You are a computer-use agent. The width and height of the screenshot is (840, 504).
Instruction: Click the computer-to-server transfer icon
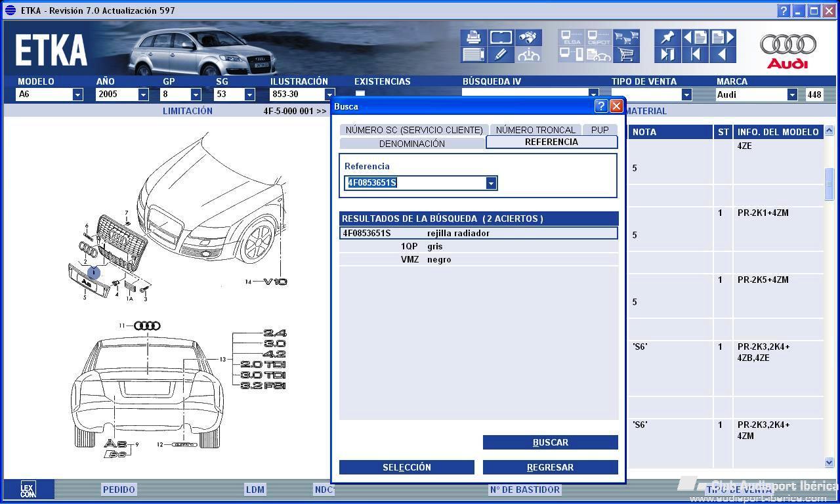click(x=572, y=54)
